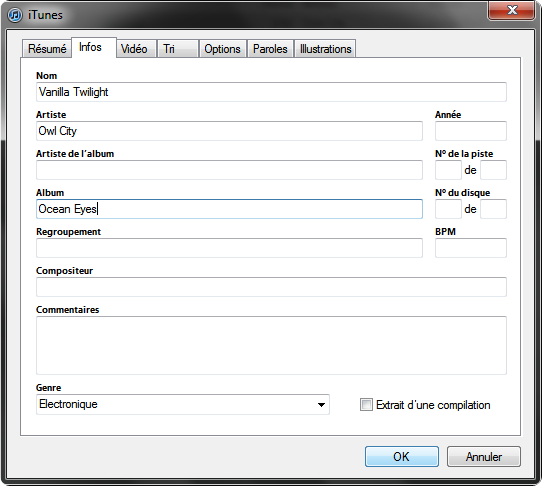Select the Infos tab
The height and width of the screenshot is (486, 542).
pyautogui.click(x=94, y=47)
